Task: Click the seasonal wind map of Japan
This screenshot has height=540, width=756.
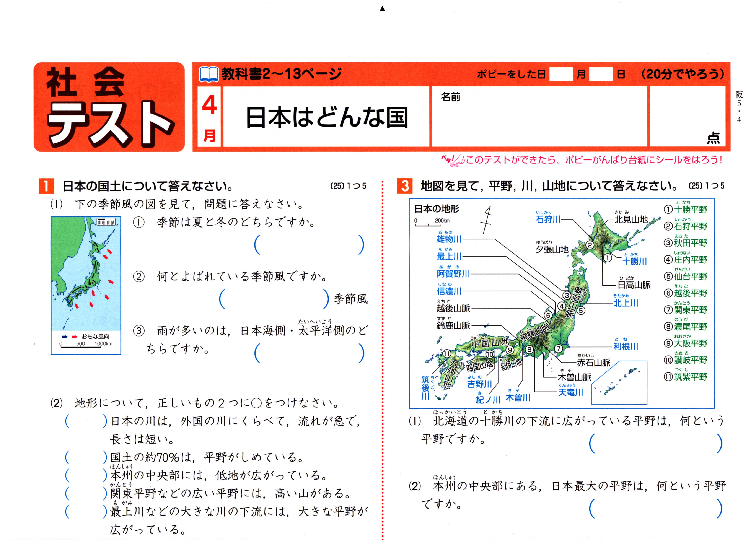Action: (86, 286)
